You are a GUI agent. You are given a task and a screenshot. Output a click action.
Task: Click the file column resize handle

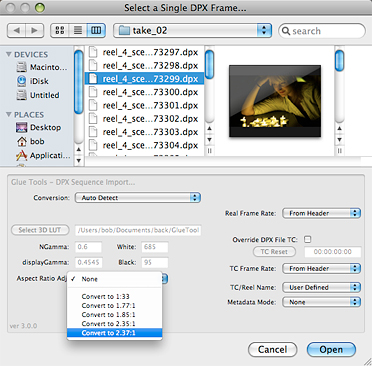pos(209,151)
